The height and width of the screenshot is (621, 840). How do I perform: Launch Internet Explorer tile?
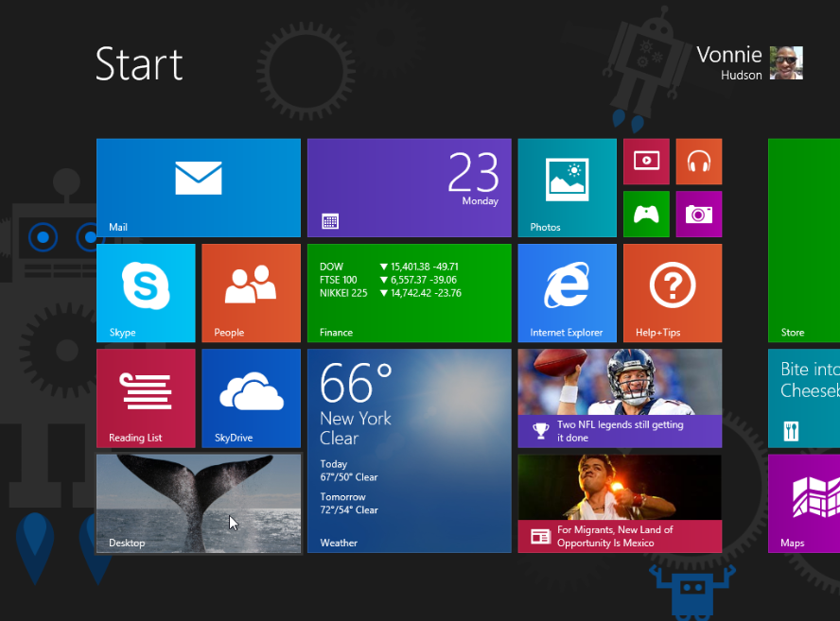click(x=567, y=293)
